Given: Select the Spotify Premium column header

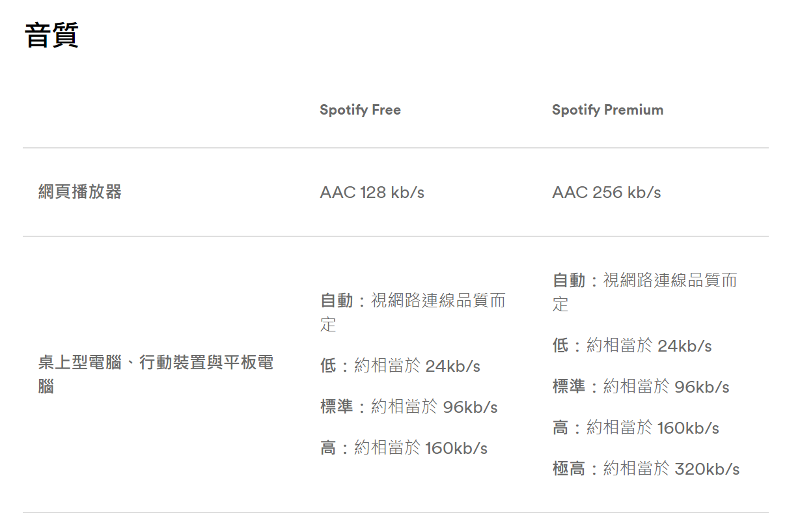Looking at the screenshot, I should pyautogui.click(x=607, y=110).
